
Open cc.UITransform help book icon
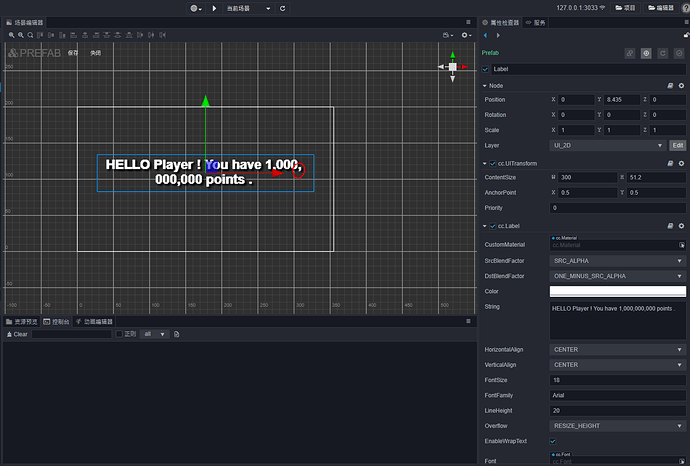pos(670,164)
